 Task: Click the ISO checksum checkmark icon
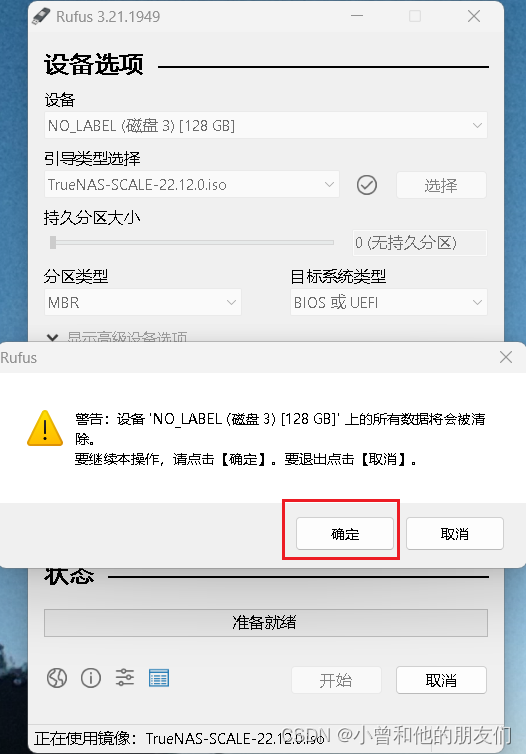(367, 185)
